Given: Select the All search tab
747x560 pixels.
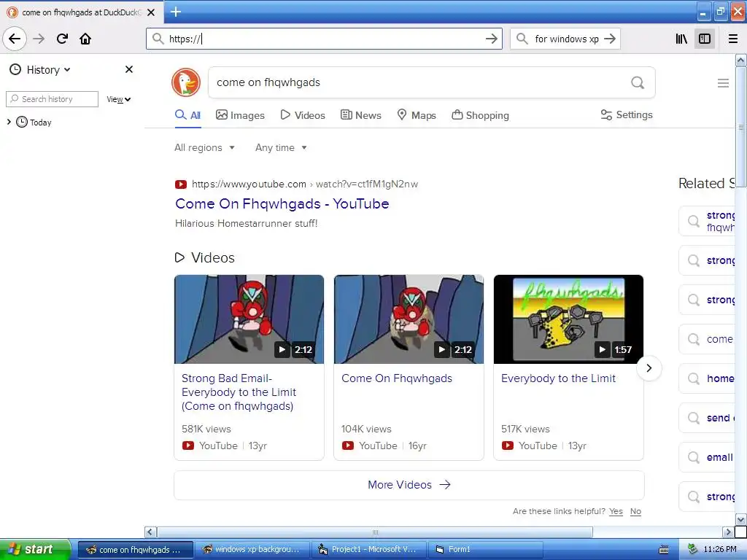Looking at the screenshot, I should [188, 115].
